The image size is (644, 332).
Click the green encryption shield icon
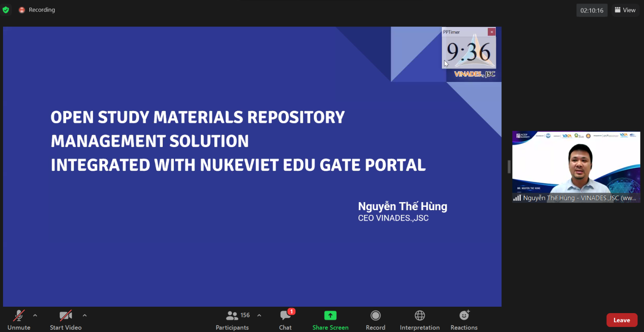[6, 10]
